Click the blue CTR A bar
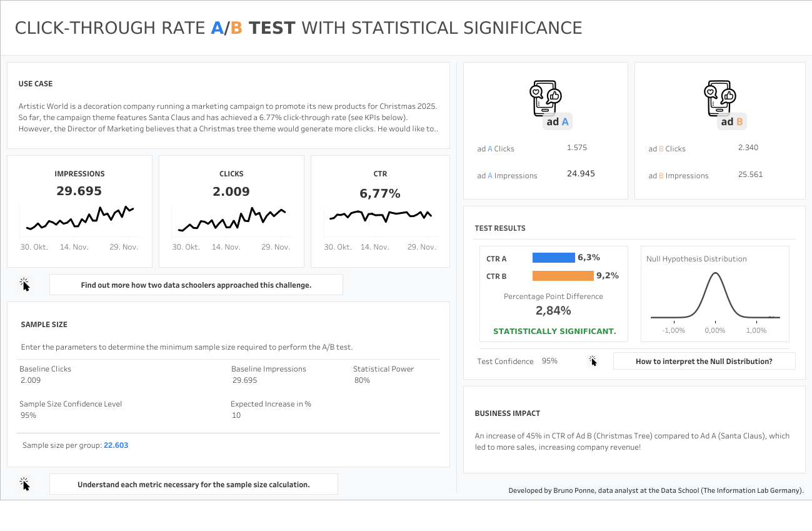The height and width of the screenshot is (531, 812). click(x=553, y=258)
